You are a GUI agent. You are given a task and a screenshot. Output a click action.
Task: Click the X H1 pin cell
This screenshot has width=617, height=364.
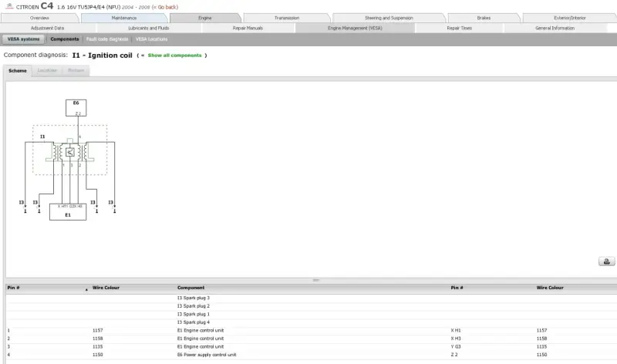pos(456,331)
